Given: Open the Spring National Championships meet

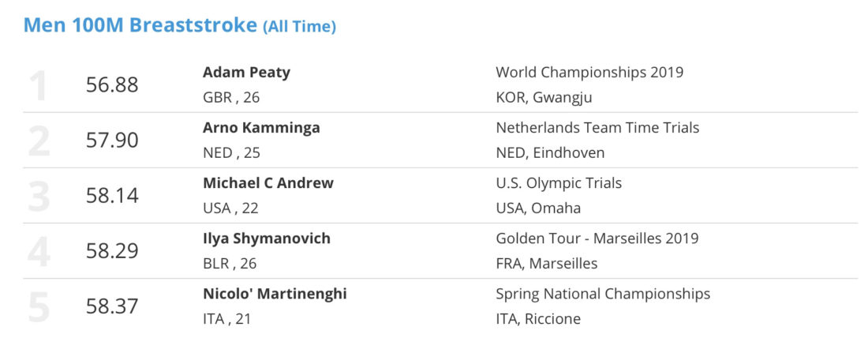Looking at the screenshot, I should (603, 295).
